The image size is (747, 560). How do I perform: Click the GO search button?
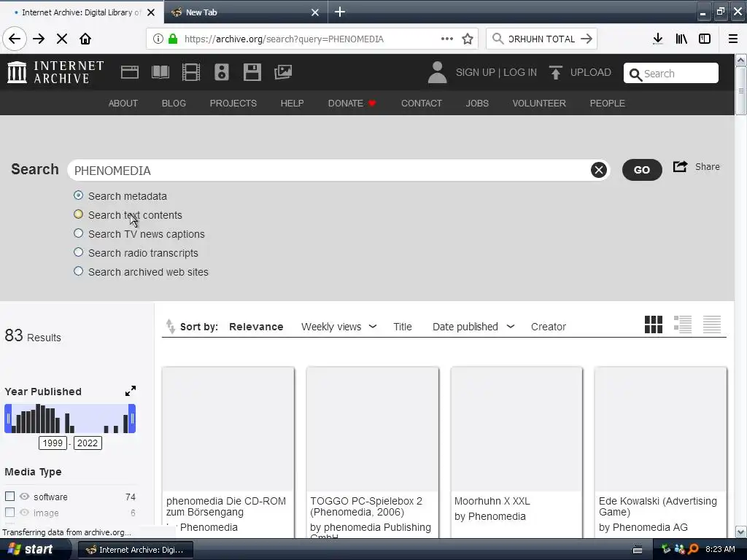(642, 170)
